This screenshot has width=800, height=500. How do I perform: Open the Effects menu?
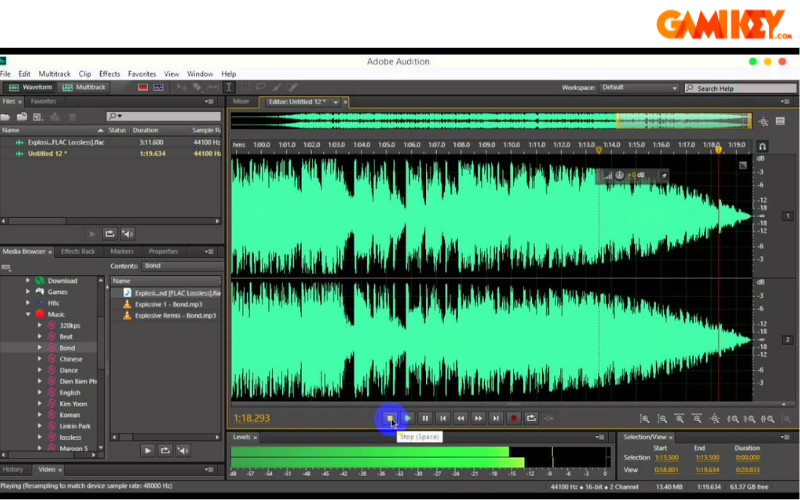pyautogui.click(x=109, y=74)
